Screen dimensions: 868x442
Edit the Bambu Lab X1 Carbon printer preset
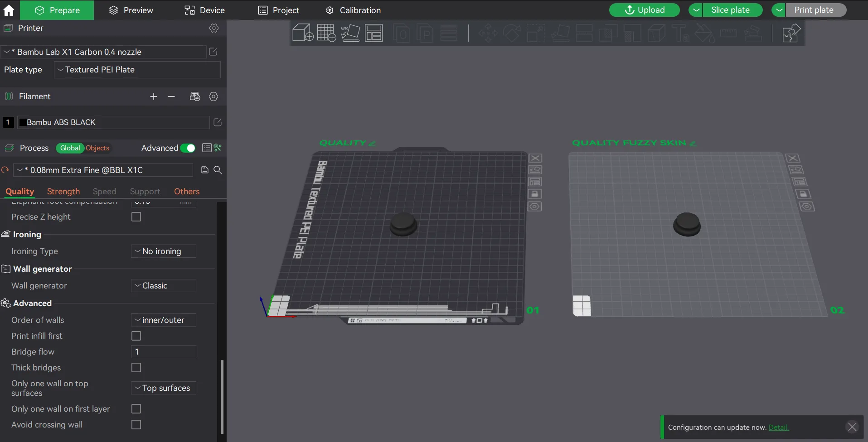213,52
